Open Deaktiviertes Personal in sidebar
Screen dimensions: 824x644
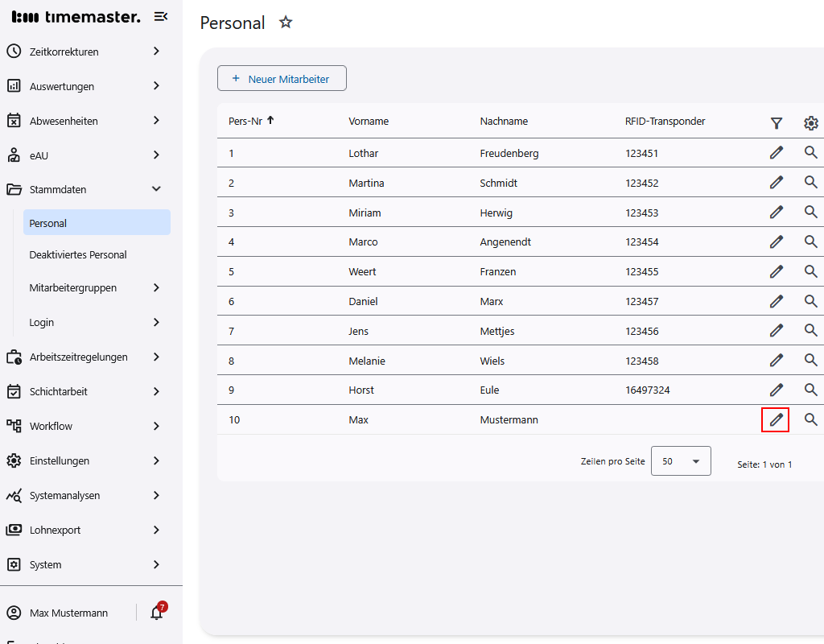pos(78,254)
